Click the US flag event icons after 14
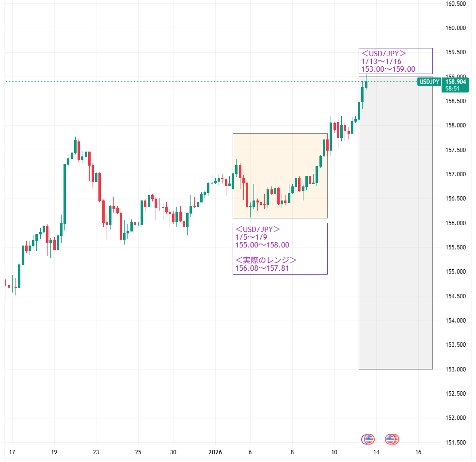 392,439
